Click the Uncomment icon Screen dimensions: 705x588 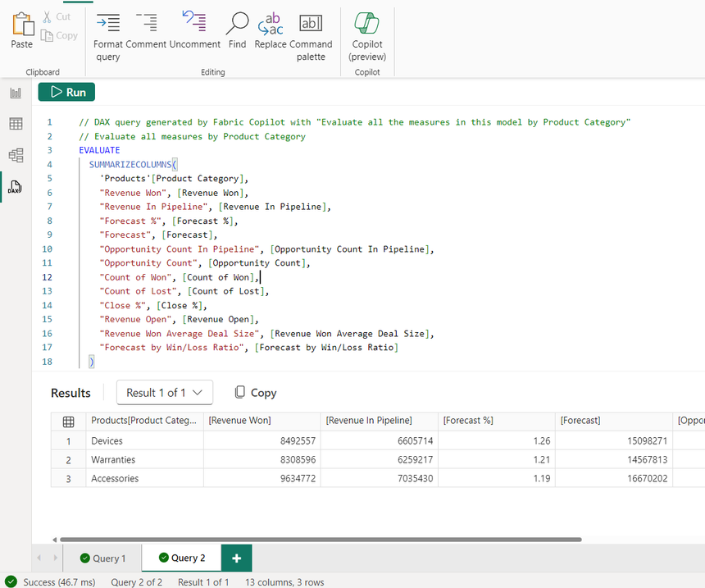pos(194,36)
